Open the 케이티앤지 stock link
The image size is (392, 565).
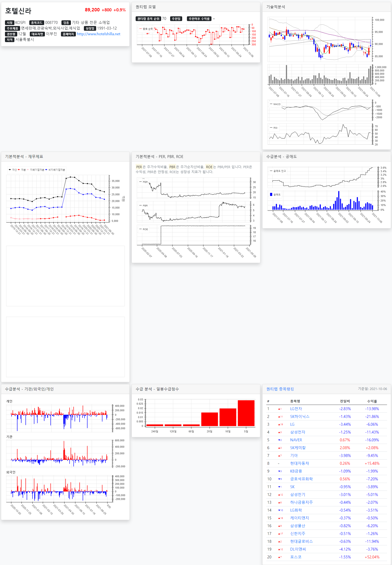pos(299,518)
